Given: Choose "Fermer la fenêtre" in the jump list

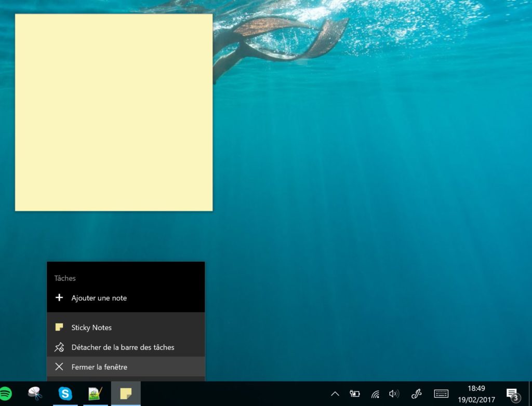Looking at the screenshot, I should [x=99, y=367].
